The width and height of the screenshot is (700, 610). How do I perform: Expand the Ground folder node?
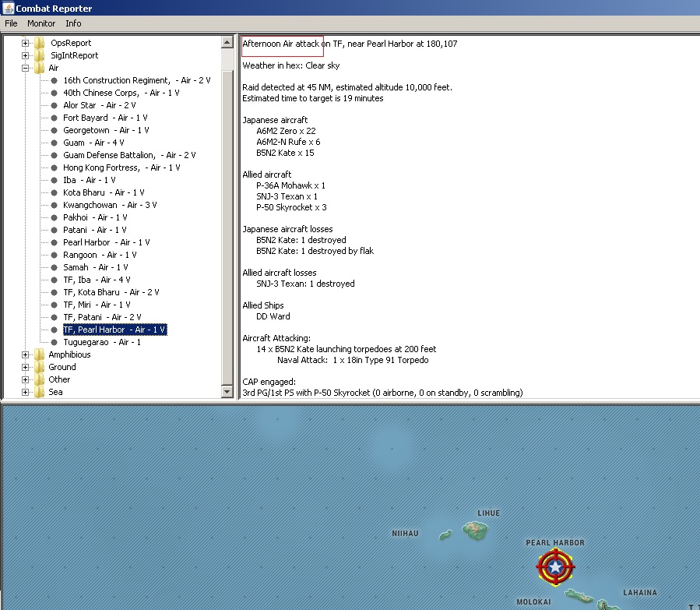pyautogui.click(x=26, y=368)
